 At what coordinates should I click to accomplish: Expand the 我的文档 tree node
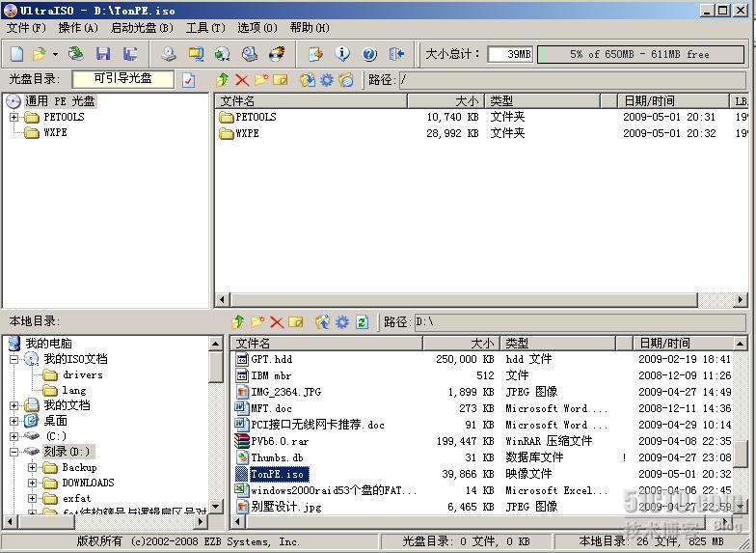(x=13, y=405)
